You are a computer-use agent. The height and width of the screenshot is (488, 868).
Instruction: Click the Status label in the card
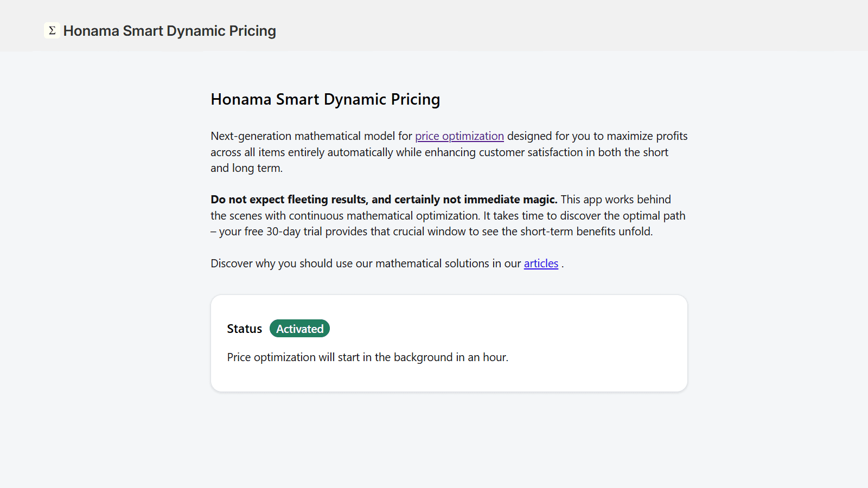[x=244, y=328]
